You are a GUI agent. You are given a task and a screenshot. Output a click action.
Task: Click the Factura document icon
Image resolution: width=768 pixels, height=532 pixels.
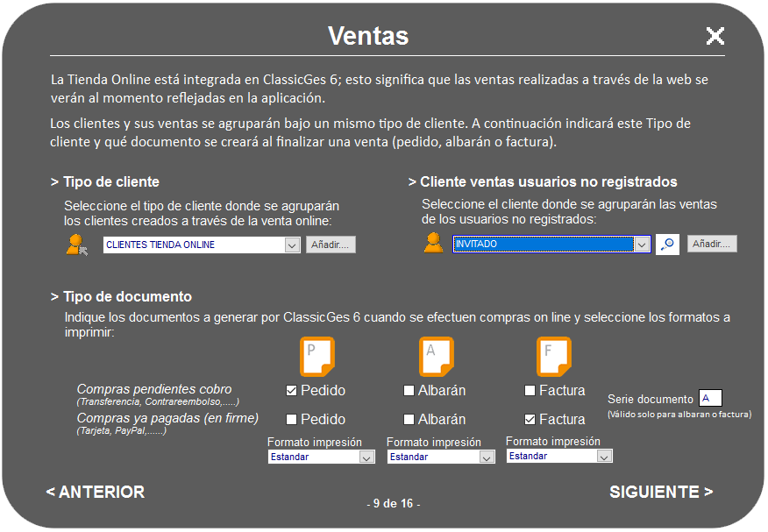(554, 357)
